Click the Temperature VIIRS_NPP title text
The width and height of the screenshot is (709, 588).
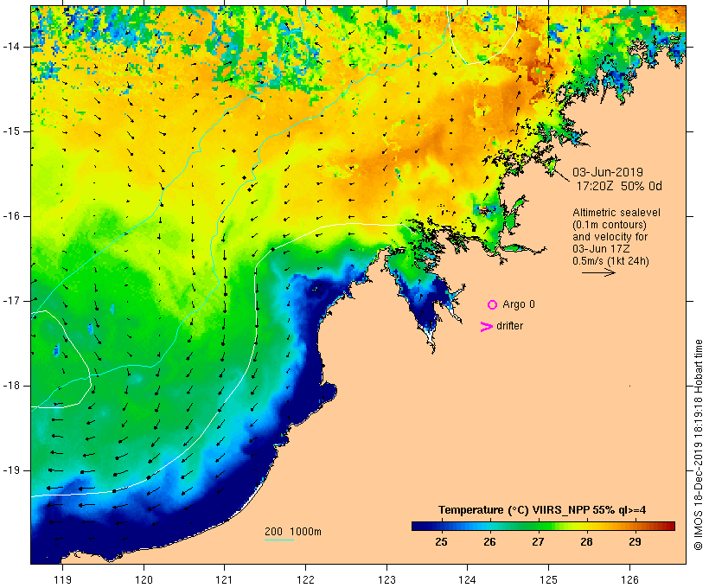click(x=542, y=510)
